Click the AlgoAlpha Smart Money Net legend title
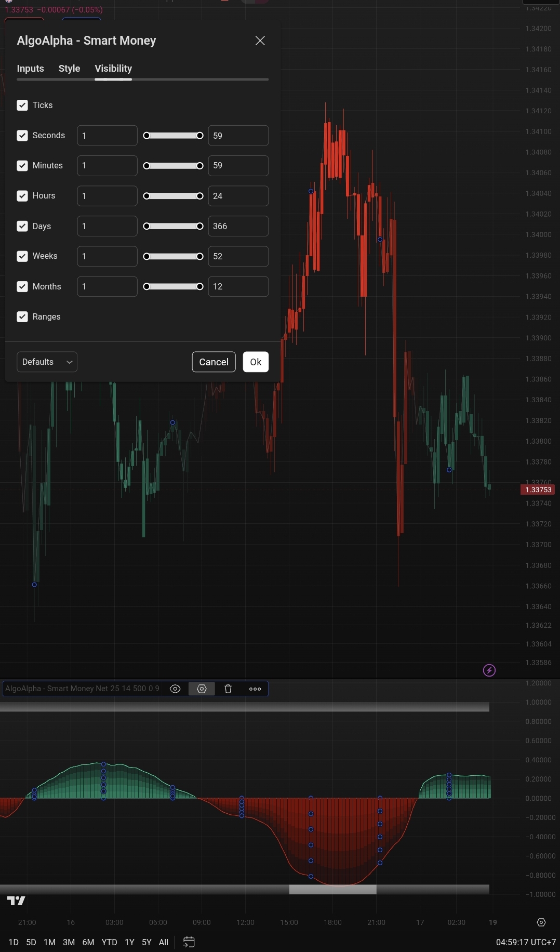Image resolution: width=560 pixels, height=952 pixels. [x=82, y=689]
